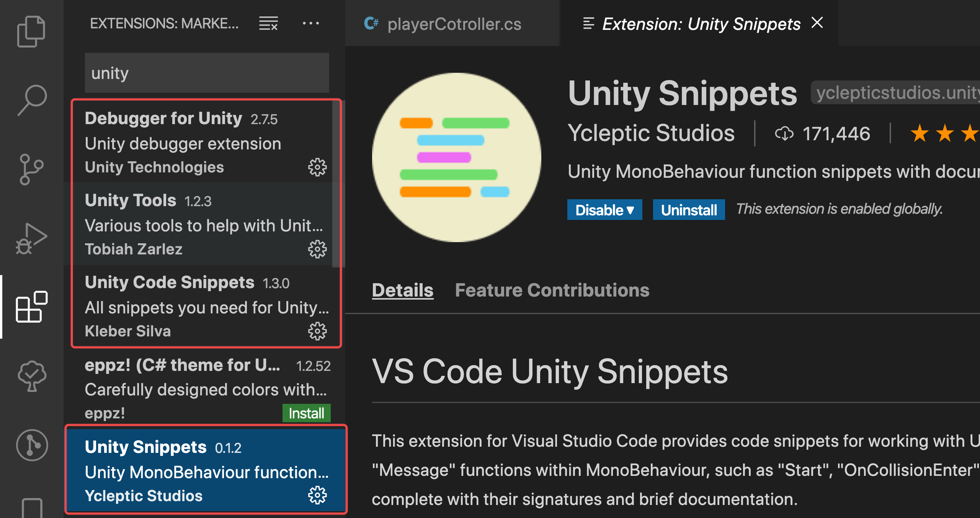Click the Extensions activity bar icon
Screen dimensions: 980x518
click(x=31, y=307)
